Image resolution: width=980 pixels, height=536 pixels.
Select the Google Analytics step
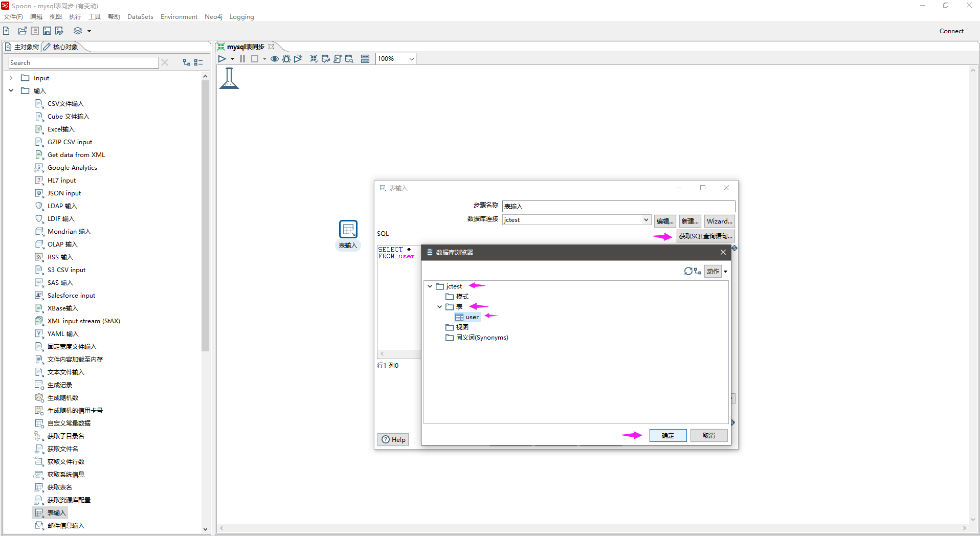[x=72, y=168]
